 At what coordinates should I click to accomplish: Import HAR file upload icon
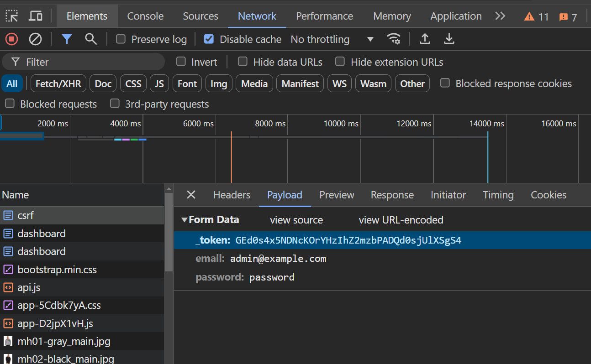425,39
